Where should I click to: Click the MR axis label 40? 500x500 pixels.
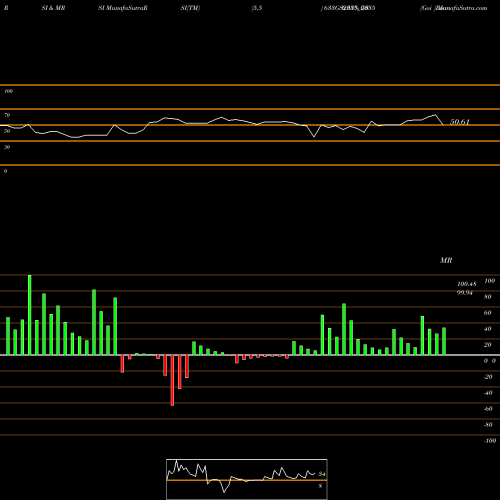point(488,329)
